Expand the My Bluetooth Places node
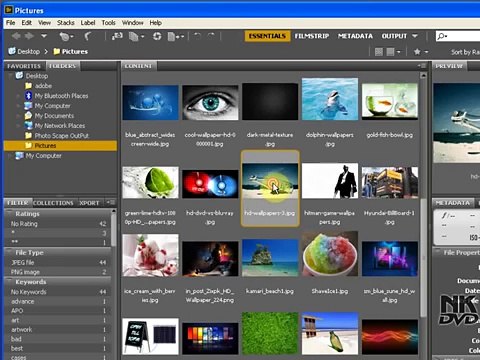This screenshot has width=480, height=360. [19, 96]
